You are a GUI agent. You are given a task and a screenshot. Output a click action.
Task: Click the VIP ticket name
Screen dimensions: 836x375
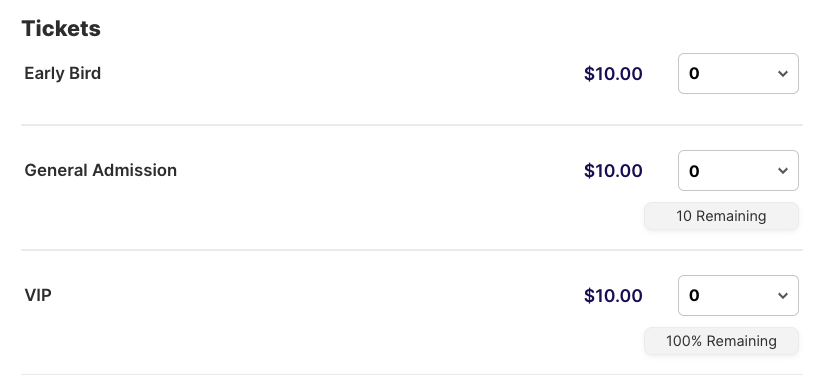click(x=38, y=295)
